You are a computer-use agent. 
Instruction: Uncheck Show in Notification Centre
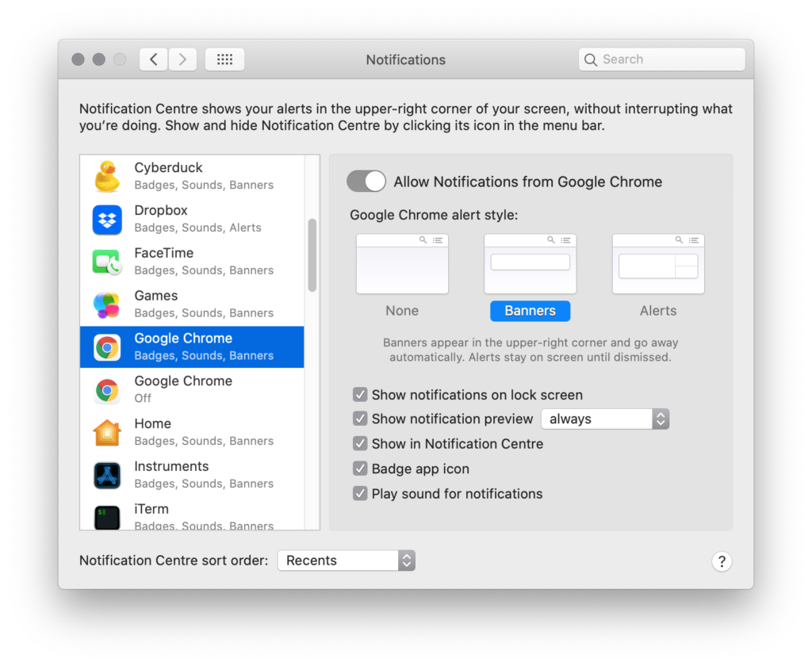360,444
